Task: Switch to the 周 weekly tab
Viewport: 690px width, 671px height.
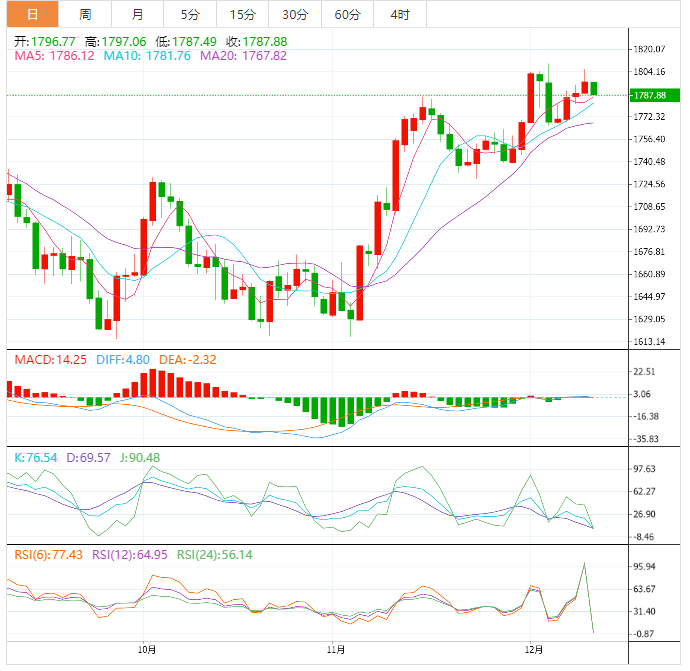Action: [85, 14]
